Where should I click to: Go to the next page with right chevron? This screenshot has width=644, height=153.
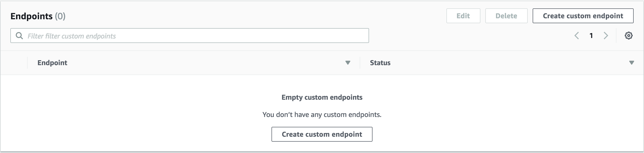(606, 36)
